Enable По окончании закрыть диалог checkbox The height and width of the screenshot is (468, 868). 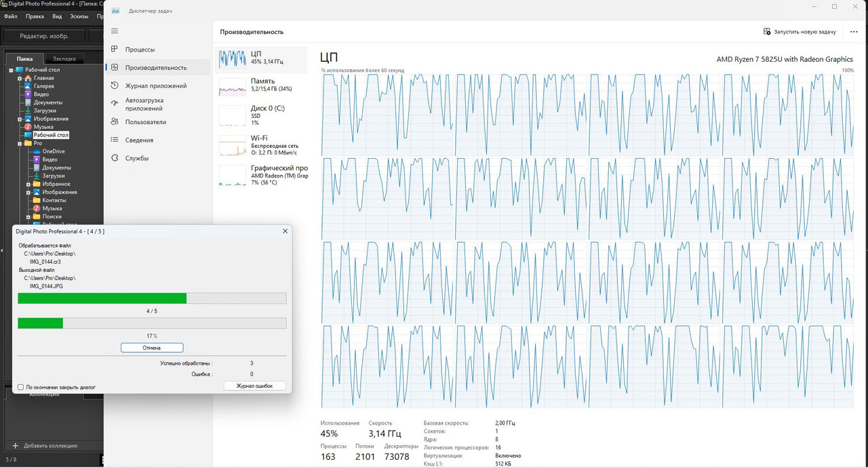pyautogui.click(x=20, y=387)
